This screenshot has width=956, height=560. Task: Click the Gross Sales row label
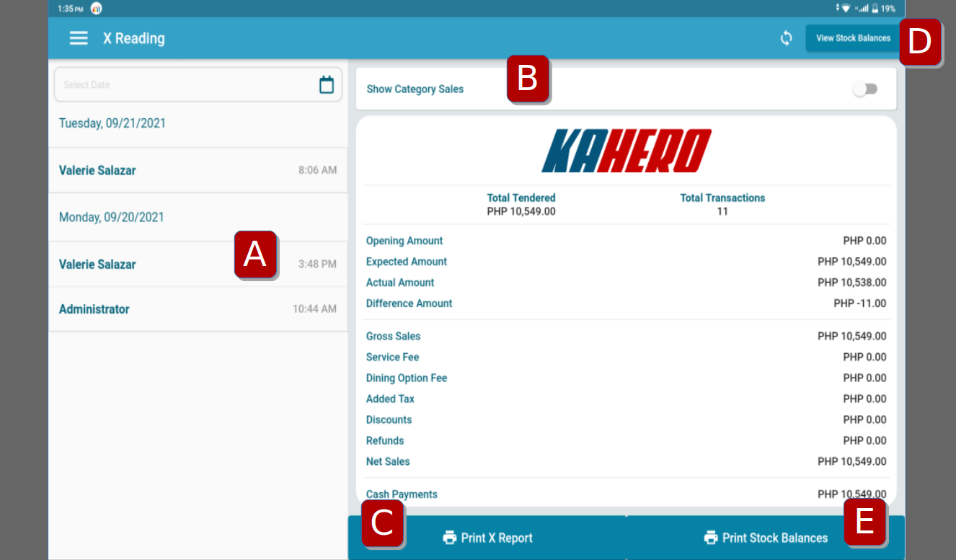[393, 336]
